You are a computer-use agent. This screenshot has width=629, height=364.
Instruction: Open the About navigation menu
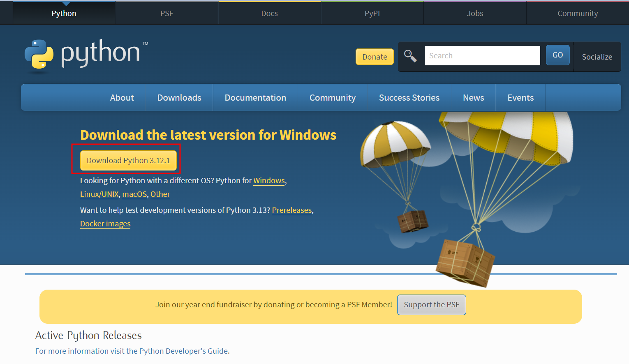point(122,97)
